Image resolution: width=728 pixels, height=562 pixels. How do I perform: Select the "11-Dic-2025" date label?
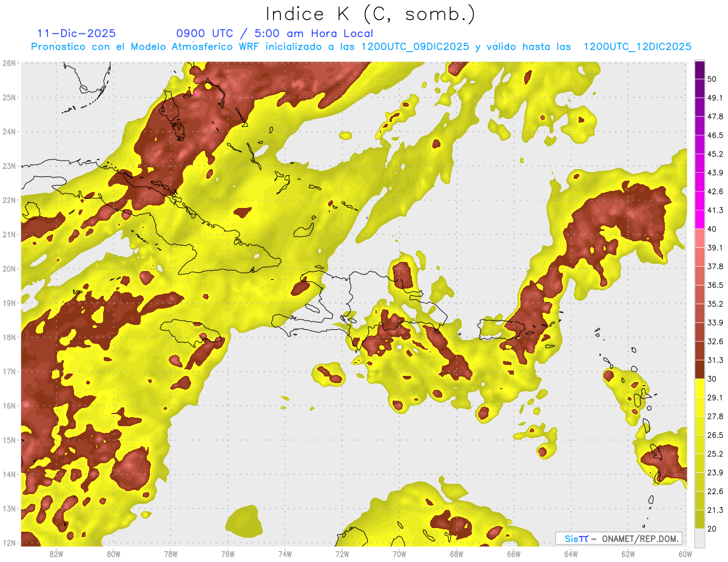[x=76, y=33]
